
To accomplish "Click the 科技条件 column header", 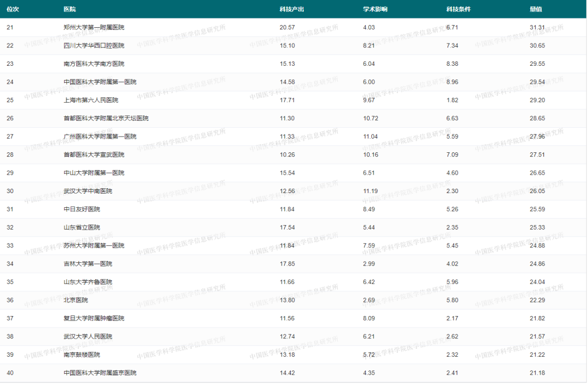I will point(458,9).
